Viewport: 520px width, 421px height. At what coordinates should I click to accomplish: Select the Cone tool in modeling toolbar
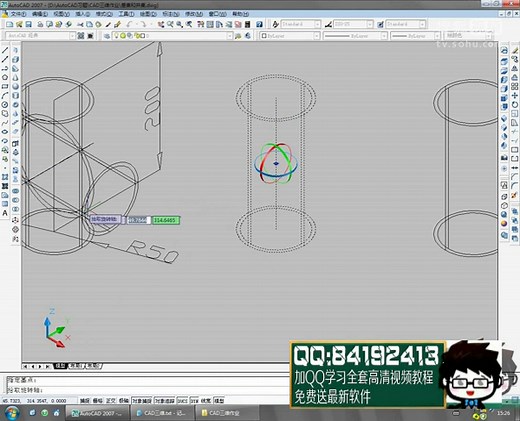[16, 78]
